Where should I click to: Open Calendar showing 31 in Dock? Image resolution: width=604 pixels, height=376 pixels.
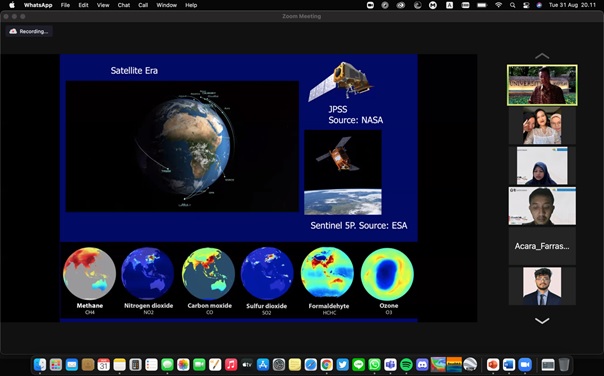104,364
